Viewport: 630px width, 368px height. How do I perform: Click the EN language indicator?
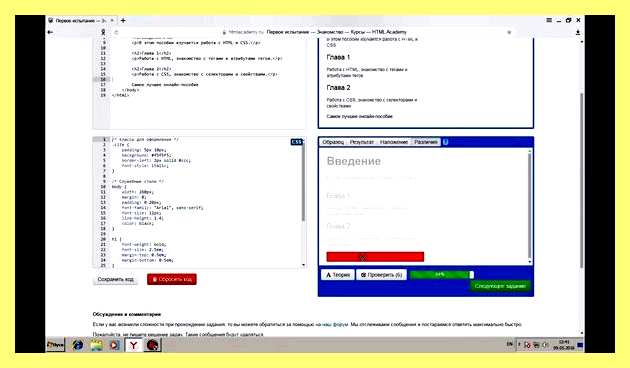[509, 344]
